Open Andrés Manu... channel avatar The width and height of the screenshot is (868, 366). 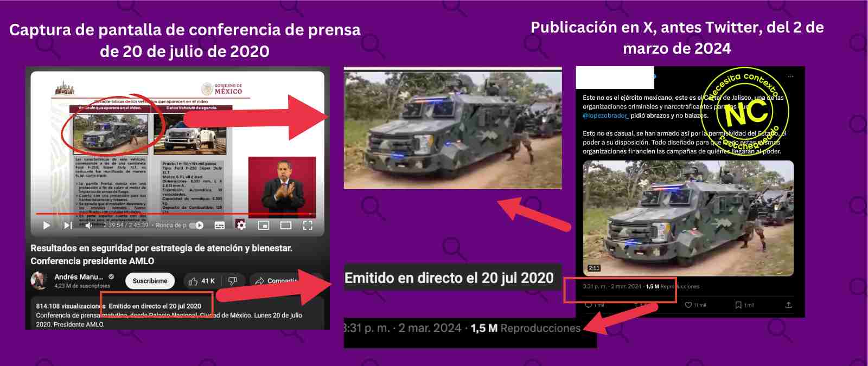coord(40,280)
